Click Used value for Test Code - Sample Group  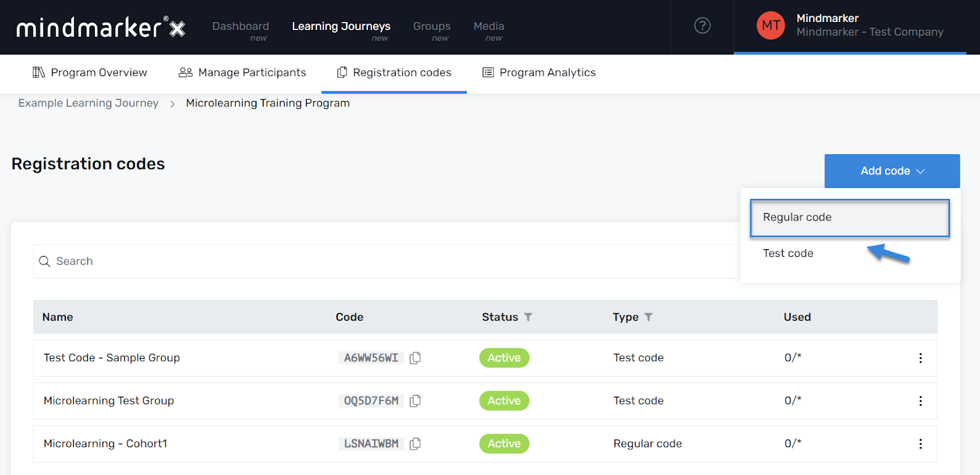tap(793, 357)
